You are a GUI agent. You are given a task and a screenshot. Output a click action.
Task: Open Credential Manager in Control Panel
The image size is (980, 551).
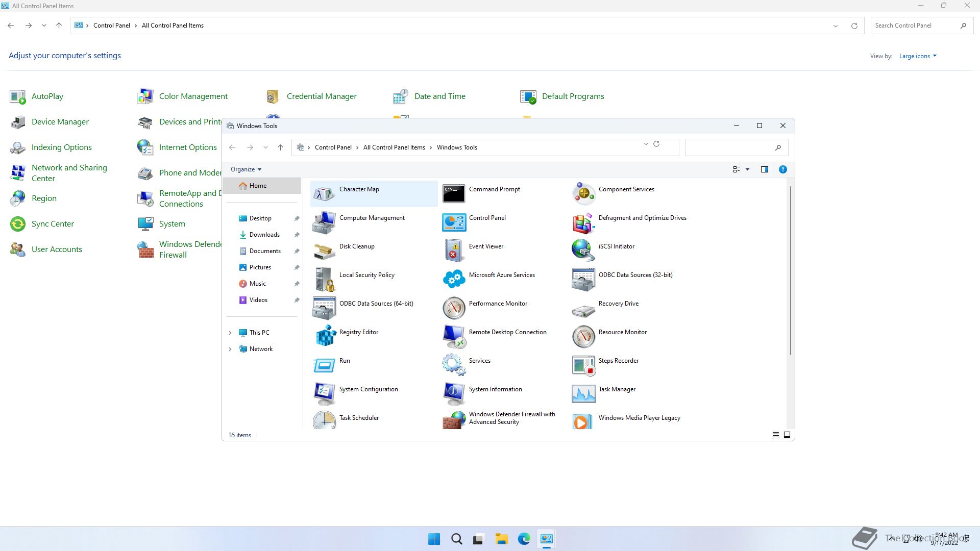(311, 96)
